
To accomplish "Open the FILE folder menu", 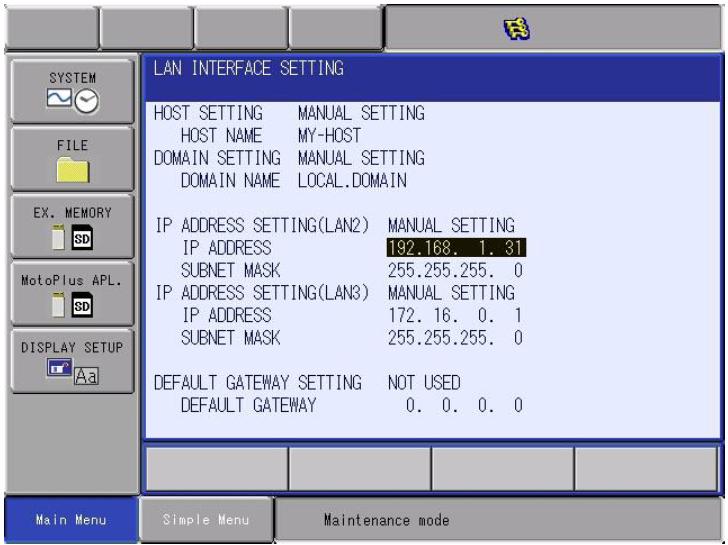I will (x=72, y=159).
